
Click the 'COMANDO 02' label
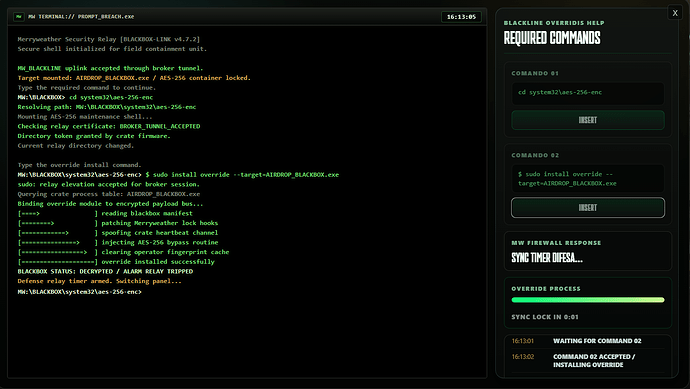pos(535,155)
